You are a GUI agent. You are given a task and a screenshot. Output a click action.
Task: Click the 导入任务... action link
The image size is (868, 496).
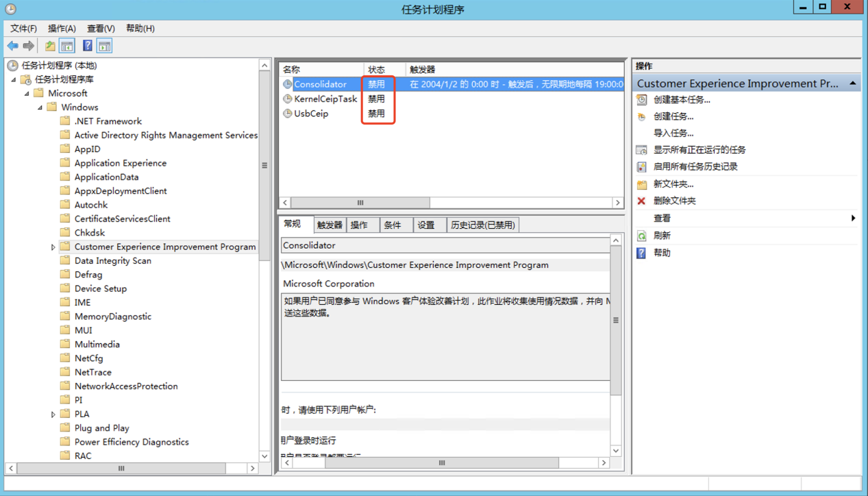pos(673,133)
